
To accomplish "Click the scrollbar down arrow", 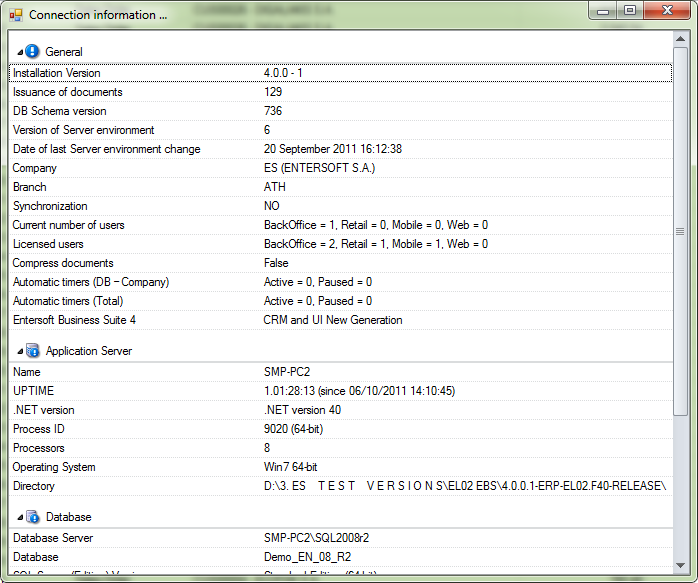I will [x=680, y=566].
